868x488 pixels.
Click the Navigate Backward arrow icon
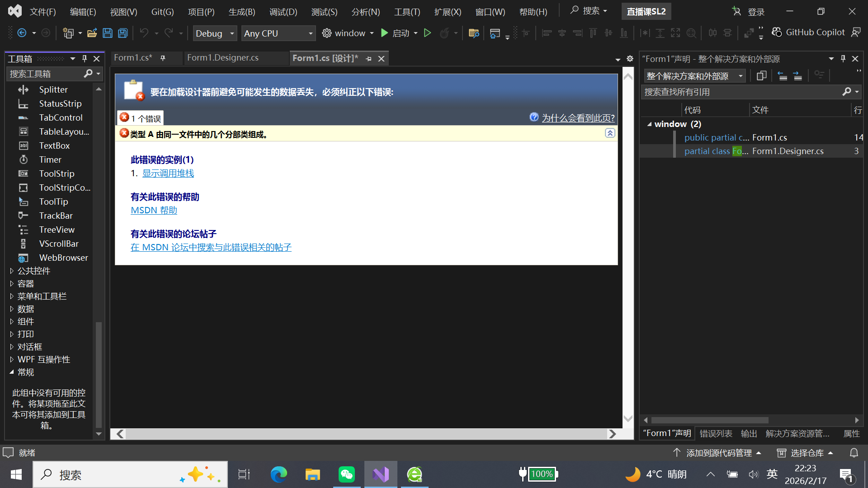coord(22,33)
